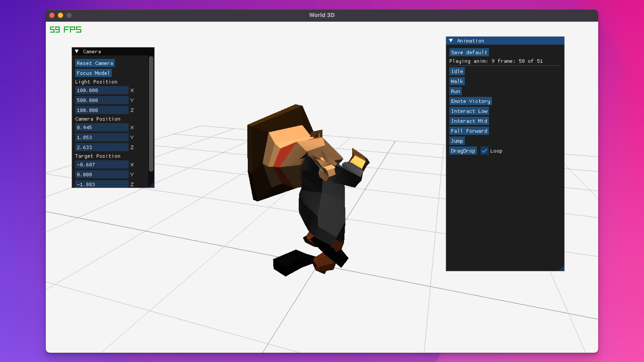Image resolution: width=644 pixels, height=362 pixels.
Task: Click Save default button
Action: point(469,52)
